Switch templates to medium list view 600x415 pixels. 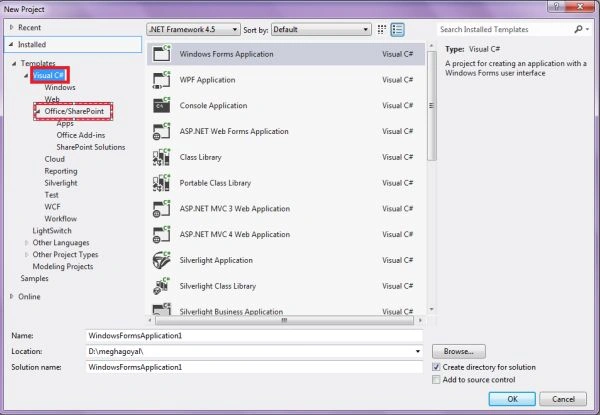tap(397, 29)
